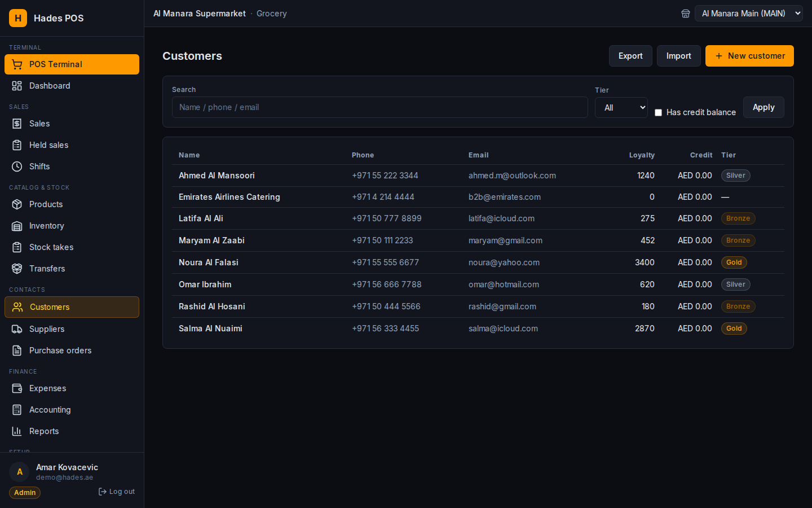Viewport: 812px width, 508px height.
Task: Open the Products page
Action: (x=72, y=204)
